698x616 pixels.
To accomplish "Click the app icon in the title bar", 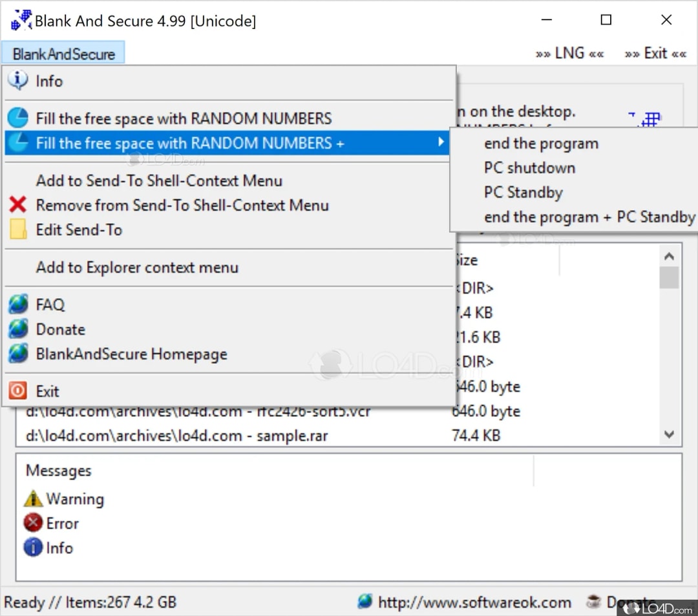I will (x=21, y=20).
